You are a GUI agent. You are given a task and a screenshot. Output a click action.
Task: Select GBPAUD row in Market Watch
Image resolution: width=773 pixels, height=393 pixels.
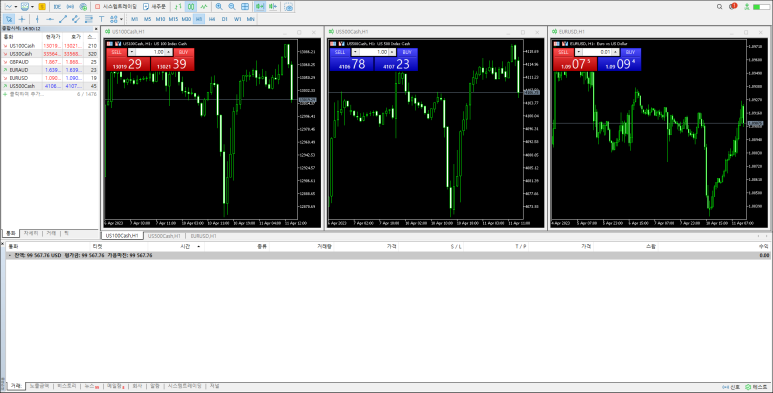pyautogui.click(x=49, y=62)
